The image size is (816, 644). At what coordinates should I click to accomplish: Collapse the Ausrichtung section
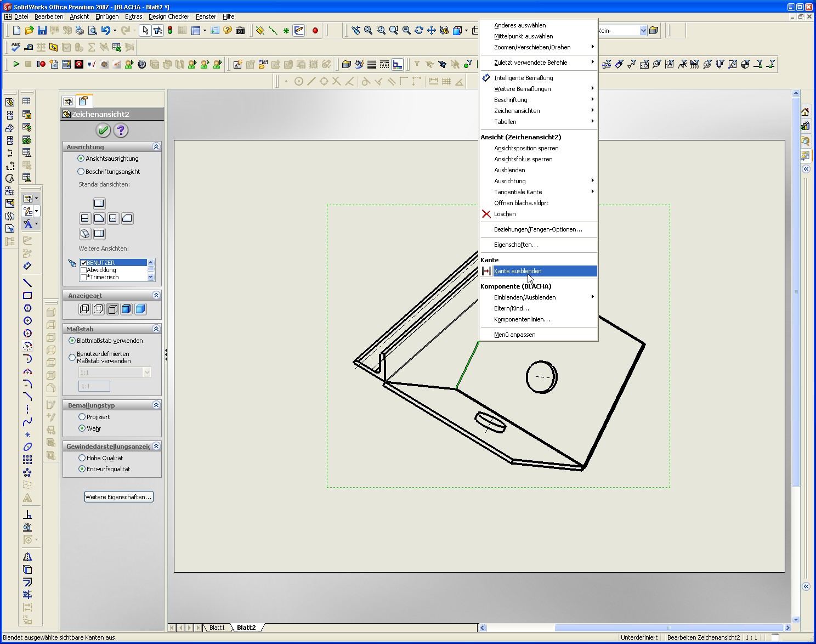click(x=156, y=147)
